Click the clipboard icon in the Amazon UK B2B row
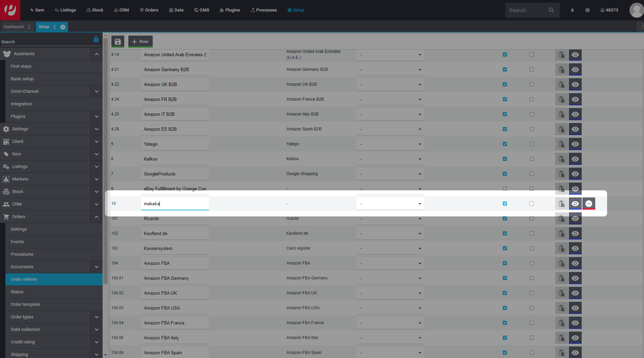This screenshot has height=358, width=644. [x=561, y=84]
